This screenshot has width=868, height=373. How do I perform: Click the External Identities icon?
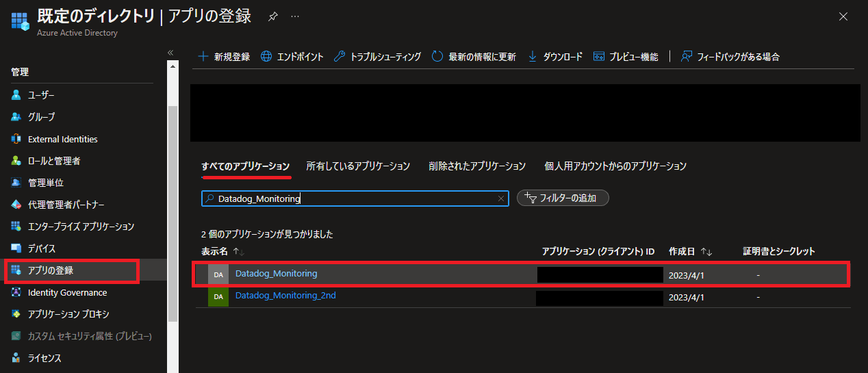(x=16, y=139)
